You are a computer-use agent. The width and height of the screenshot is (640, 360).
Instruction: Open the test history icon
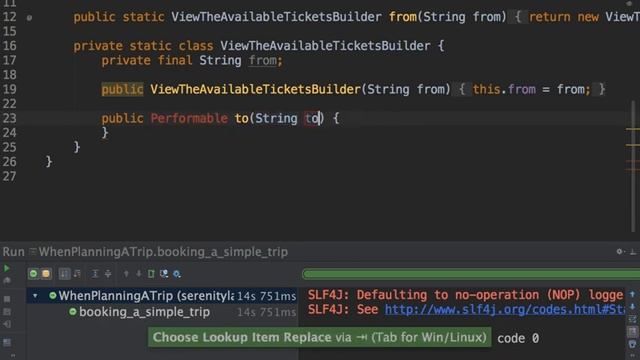pos(164,273)
